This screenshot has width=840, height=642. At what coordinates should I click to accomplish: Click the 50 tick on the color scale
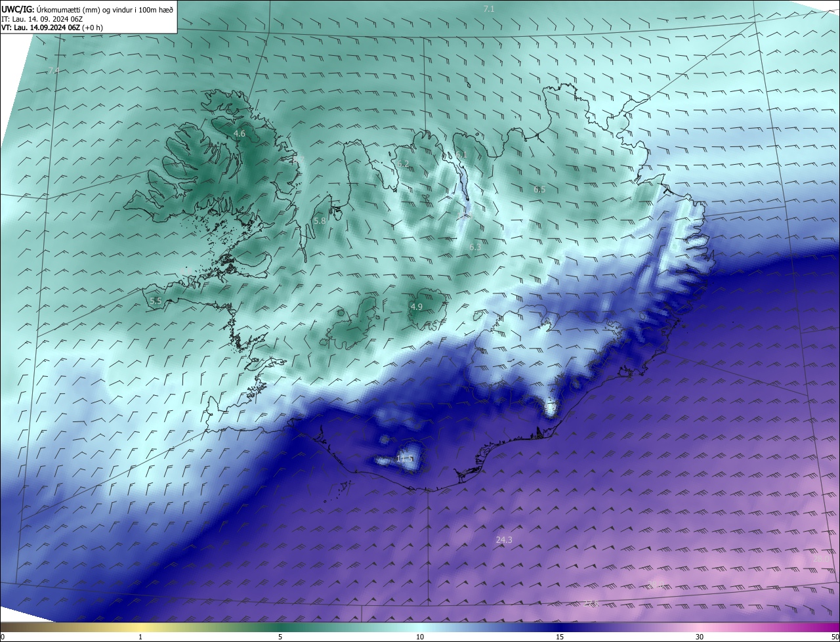coord(835,637)
